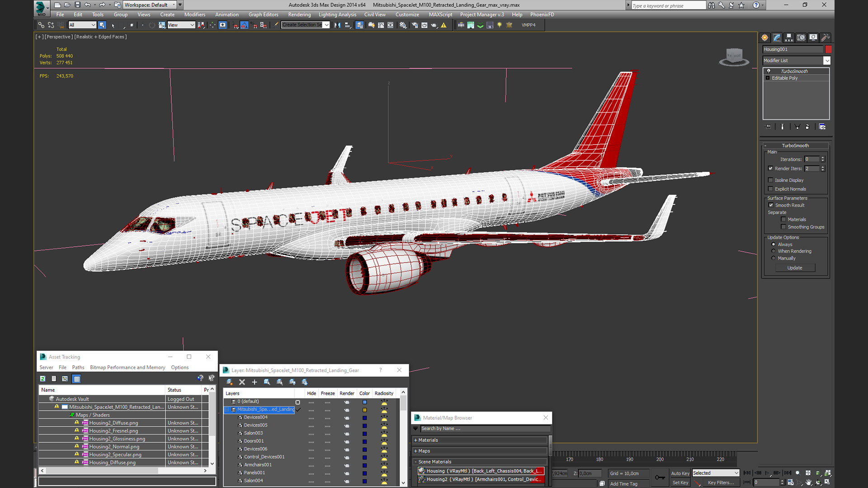Click the Select and Link tool
Image resolution: width=868 pixels, height=488 pixels.
click(x=41, y=25)
